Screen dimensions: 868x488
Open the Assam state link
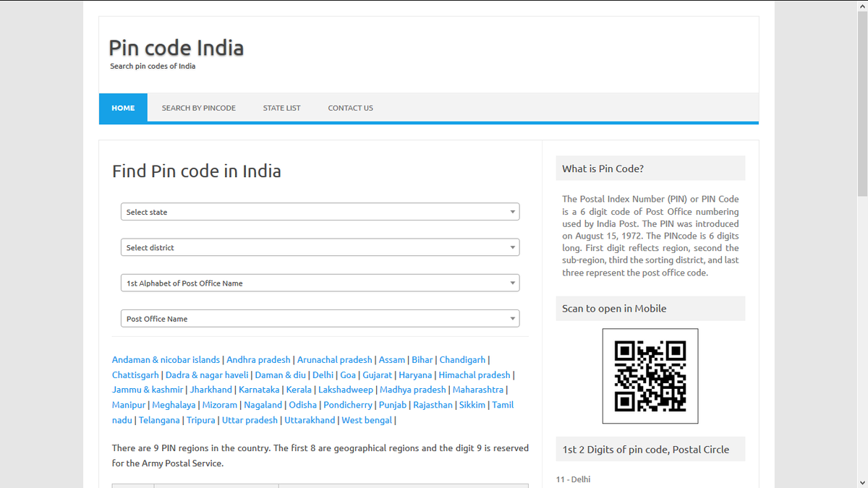[392, 359]
